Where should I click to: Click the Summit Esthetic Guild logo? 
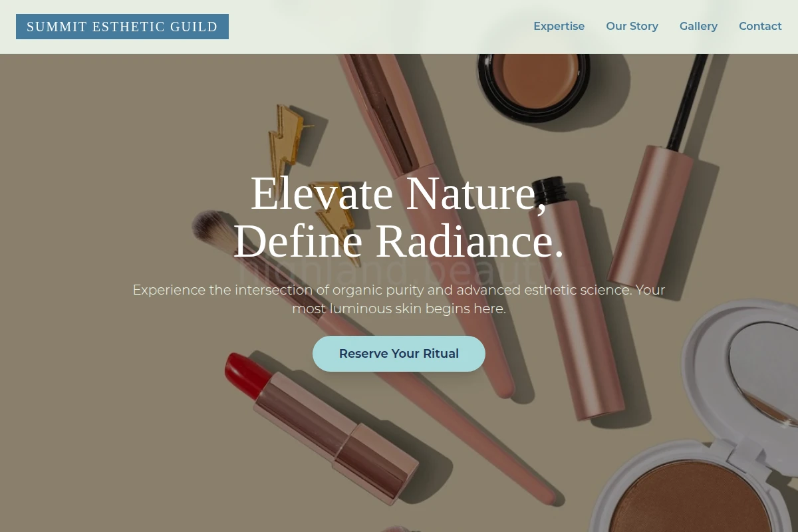coord(122,27)
